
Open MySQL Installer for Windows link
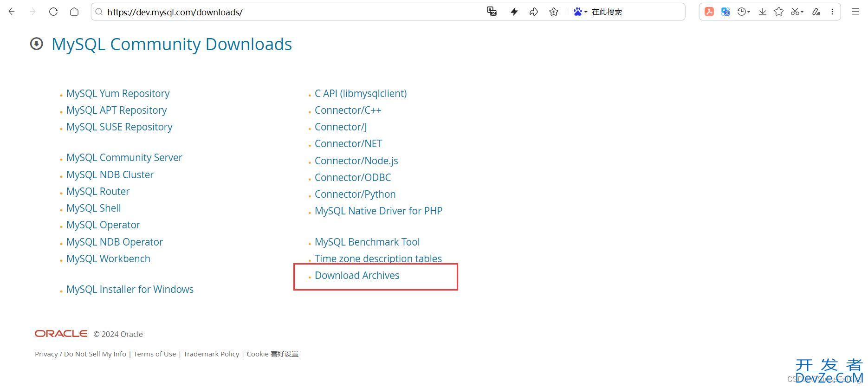[130, 289]
